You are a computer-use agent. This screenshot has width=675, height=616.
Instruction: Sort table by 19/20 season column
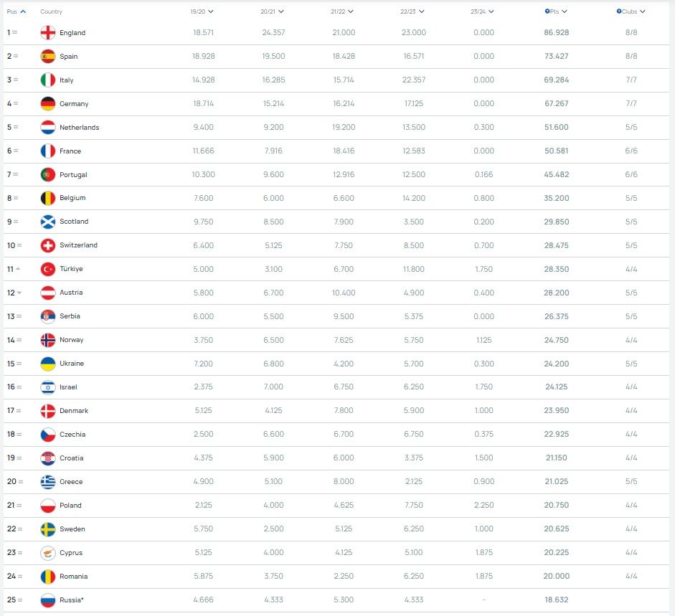(202, 11)
